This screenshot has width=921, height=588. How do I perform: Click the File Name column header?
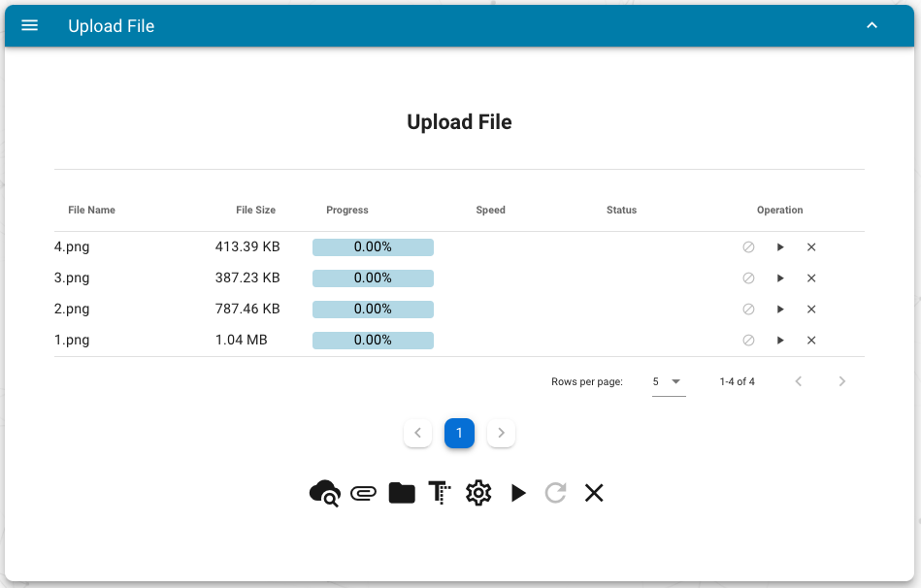91,211
